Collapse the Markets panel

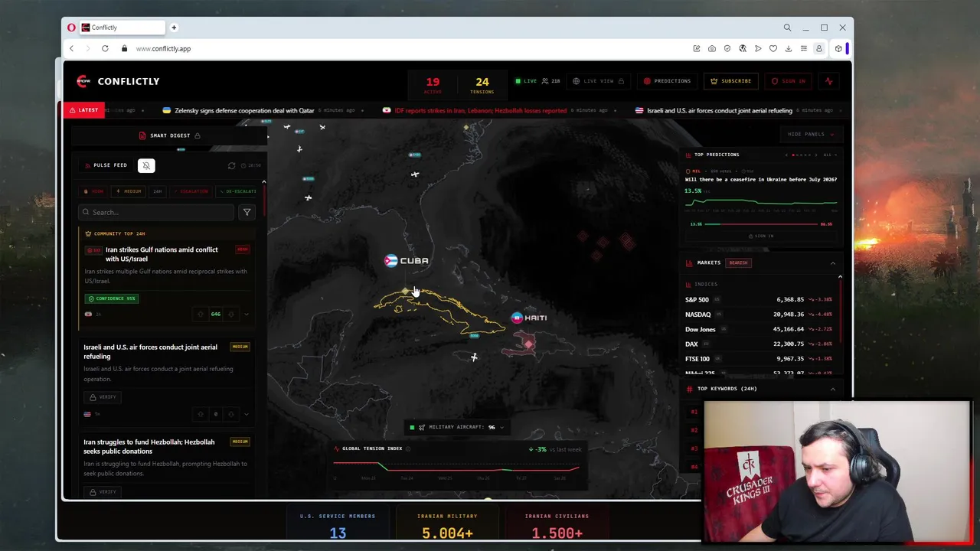[x=833, y=263]
